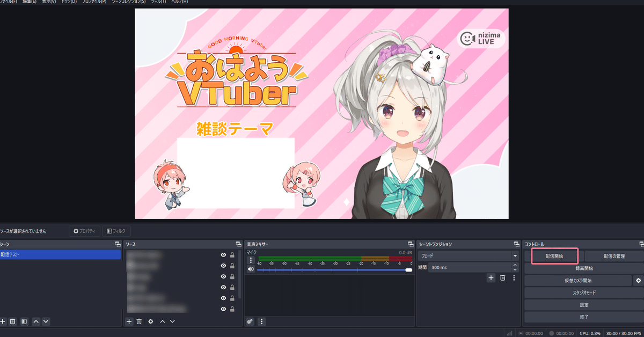644x337 pixels.
Task: Increase the 期間 duration with the up stepper
Action: tap(516, 265)
